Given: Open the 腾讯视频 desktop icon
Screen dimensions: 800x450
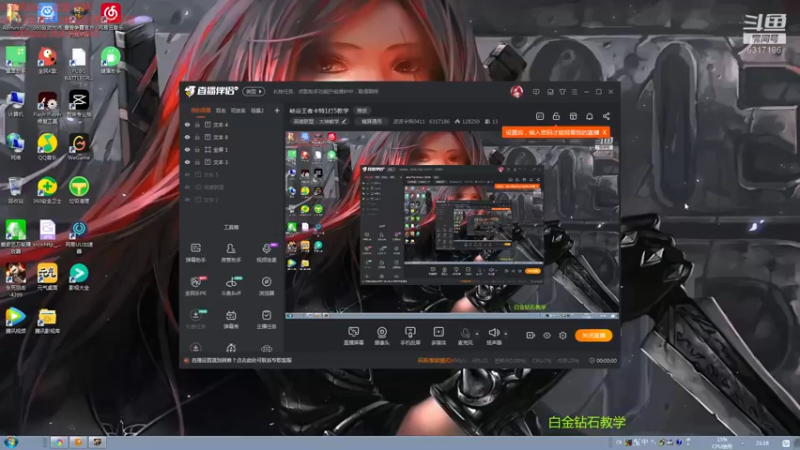Looking at the screenshot, I should point(15,320).
